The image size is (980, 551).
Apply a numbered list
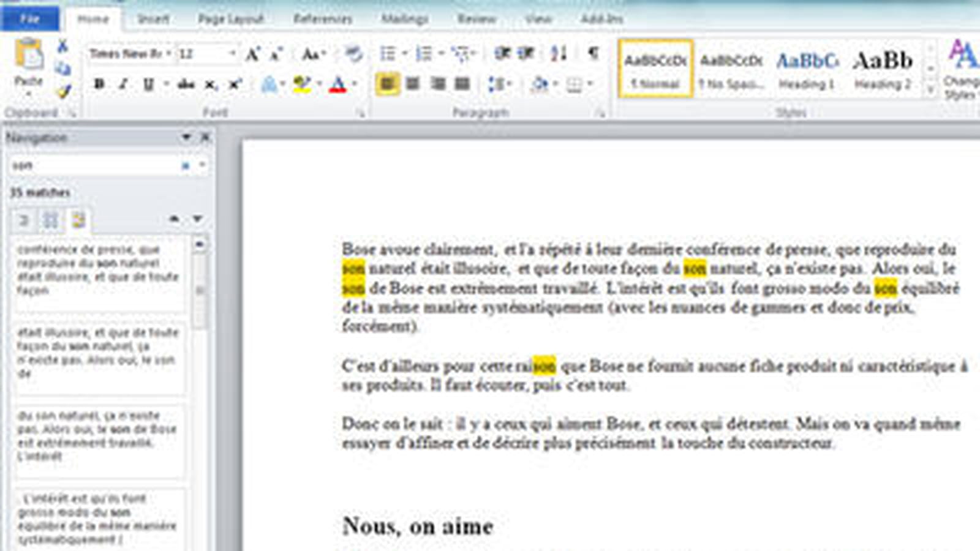click(424, 53)
